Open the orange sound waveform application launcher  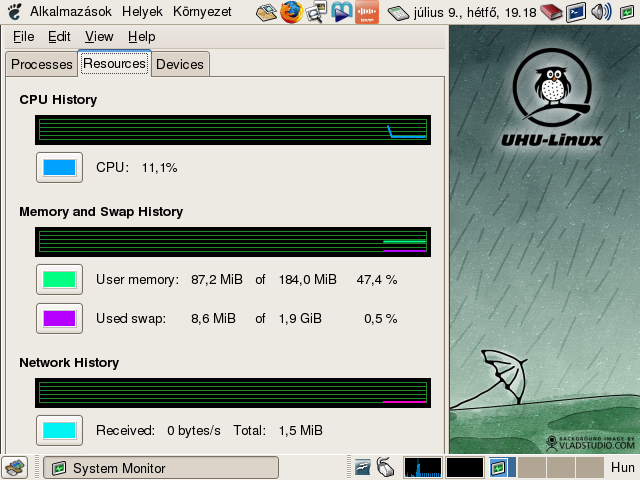click(x=367, y=12)
